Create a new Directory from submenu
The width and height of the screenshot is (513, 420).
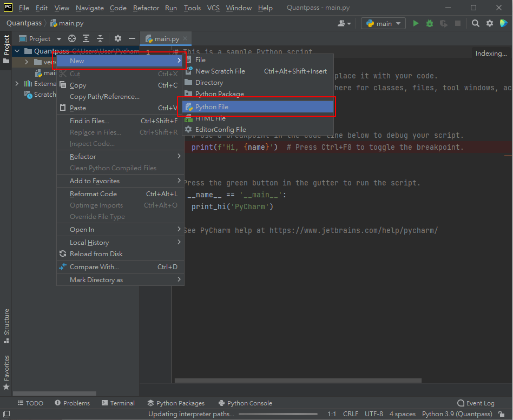(x=258, y=82)
